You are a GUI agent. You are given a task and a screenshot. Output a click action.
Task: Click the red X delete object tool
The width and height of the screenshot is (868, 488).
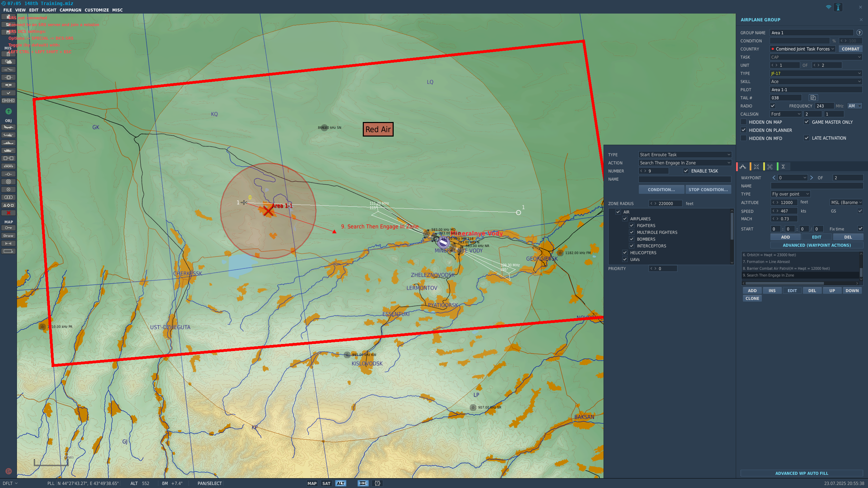click(8, 213)
